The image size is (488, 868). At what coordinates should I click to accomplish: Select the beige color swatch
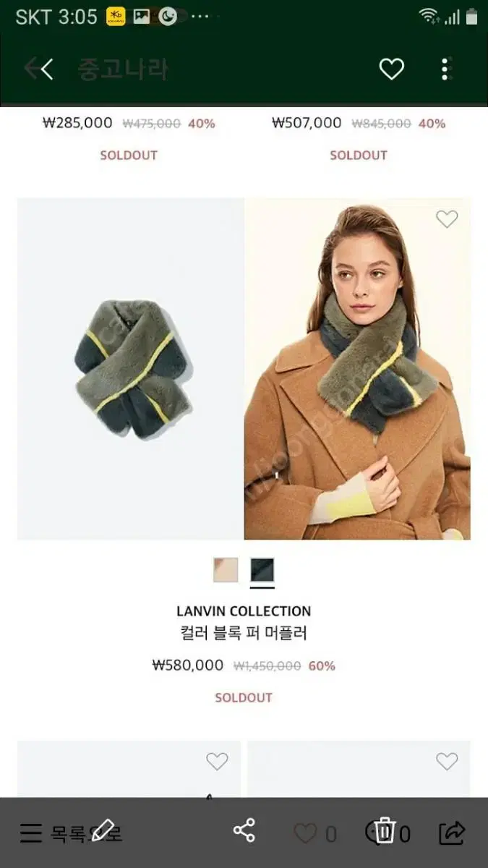tap(226, 570)
